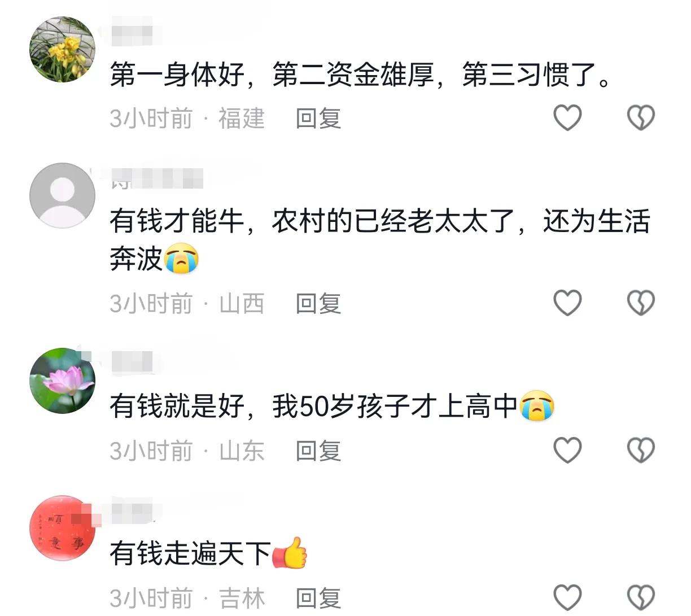The width and height of the screenshot is (691, 616).
Task: Like the Shandong comment about 50岁孩子
Action: pos(567,451)
